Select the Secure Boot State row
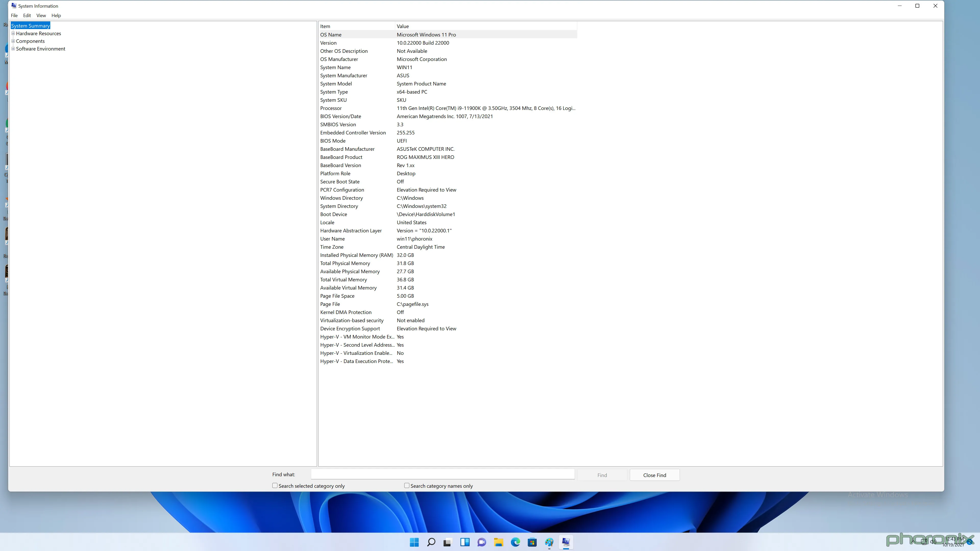Screen dimensions: 980x551 (x=448, y=182)
